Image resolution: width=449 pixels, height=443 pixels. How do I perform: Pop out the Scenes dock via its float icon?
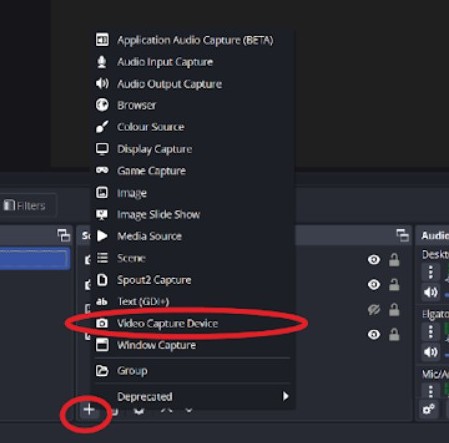coord(64,235)
